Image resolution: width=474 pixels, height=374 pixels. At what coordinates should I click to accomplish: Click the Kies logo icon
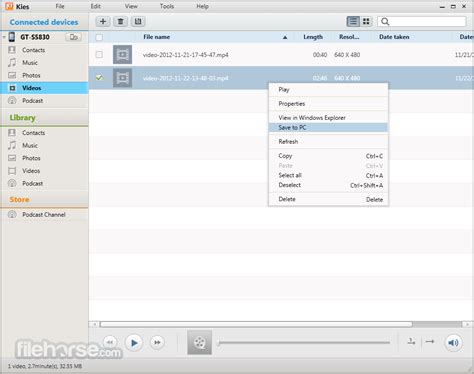tap(9, 6)
